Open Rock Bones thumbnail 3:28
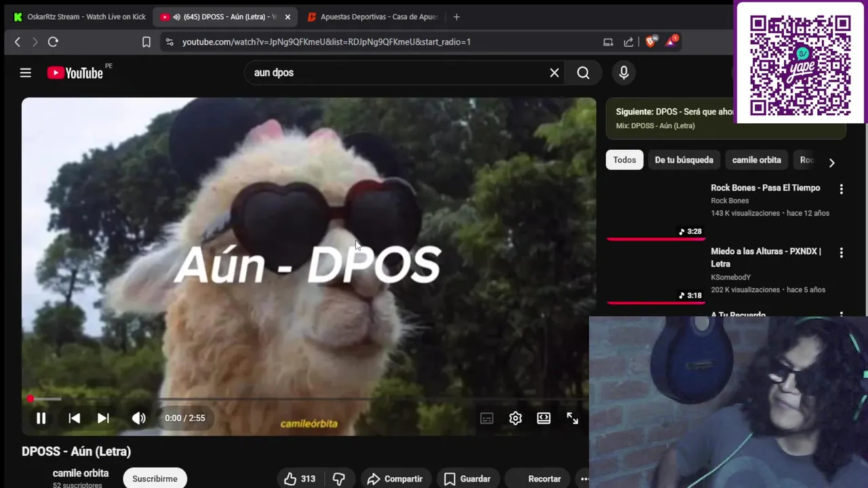Viewport: 868px width, 488px height. click(656, 211)
